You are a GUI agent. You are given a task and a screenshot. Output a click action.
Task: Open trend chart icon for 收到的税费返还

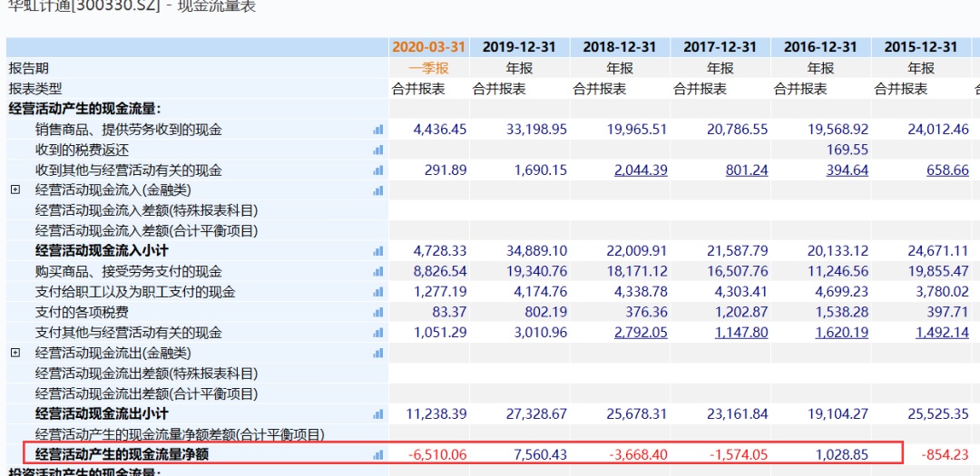click(x=378, y=151)
